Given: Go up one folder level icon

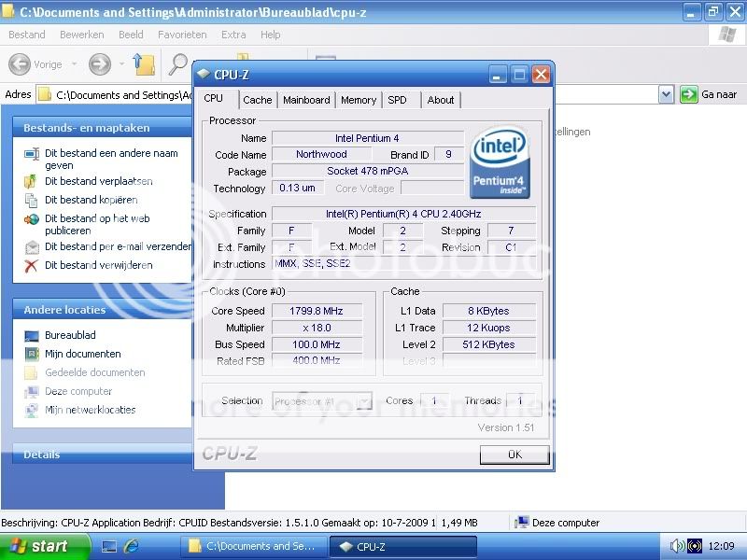Looking at the screenshot, I should pyautogui.click(x=145, y=63).
